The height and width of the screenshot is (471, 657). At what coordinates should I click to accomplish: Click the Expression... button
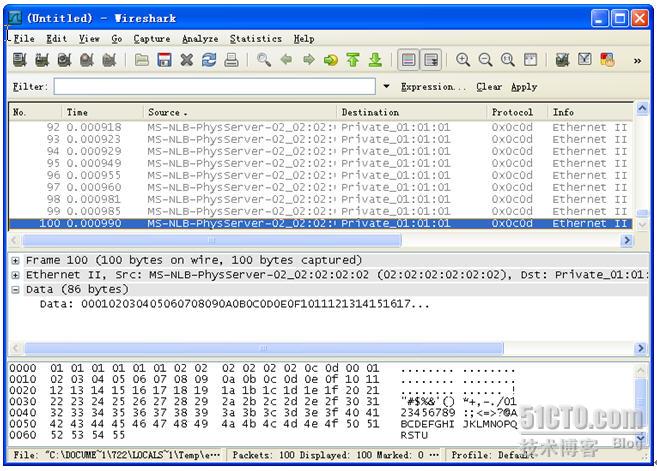click(433, 87)
